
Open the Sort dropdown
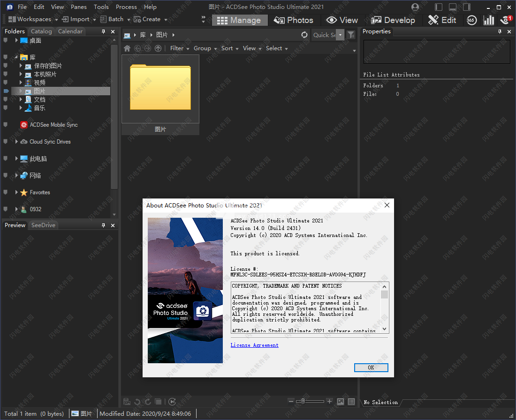[230, 48]
